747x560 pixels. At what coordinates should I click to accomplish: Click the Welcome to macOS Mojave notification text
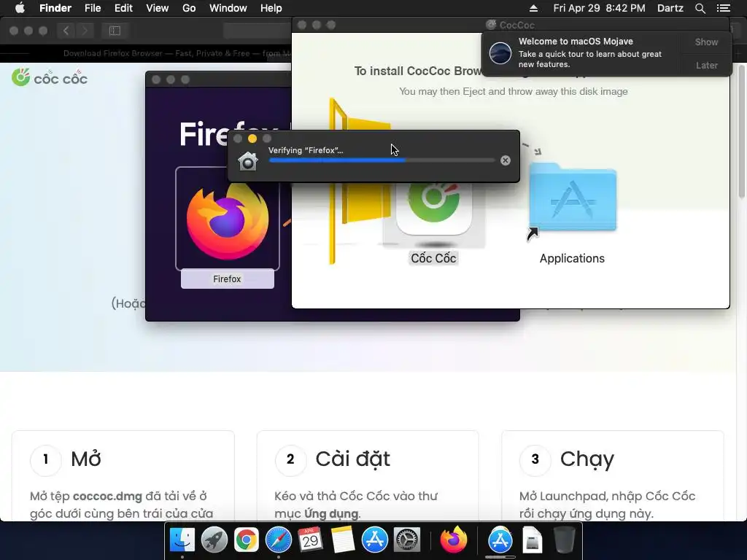click(x=576, y=42)
